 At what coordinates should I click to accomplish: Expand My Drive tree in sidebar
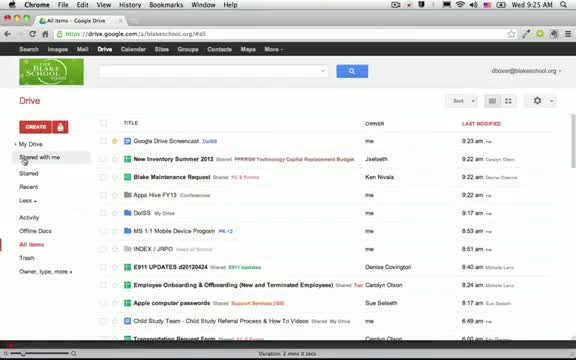(x=15, y=144)
